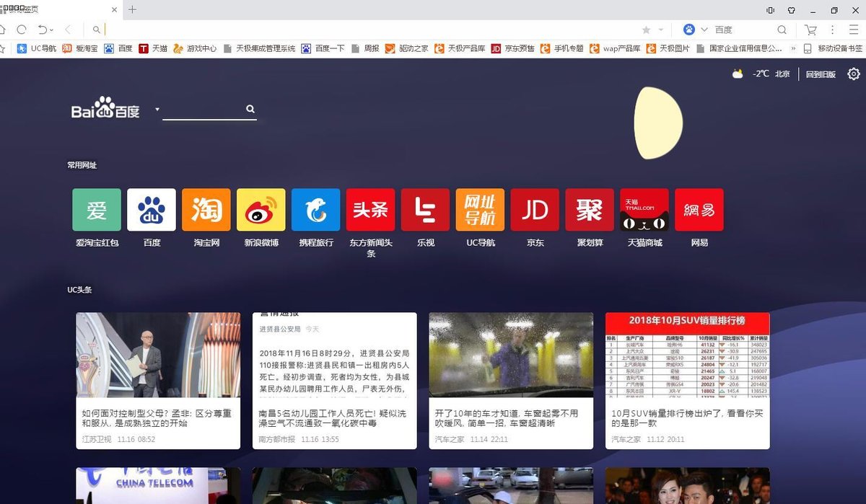Screen dimensions: 866x504
Task: Click the weather icon beside the temperature
Action: click(738, 74)
